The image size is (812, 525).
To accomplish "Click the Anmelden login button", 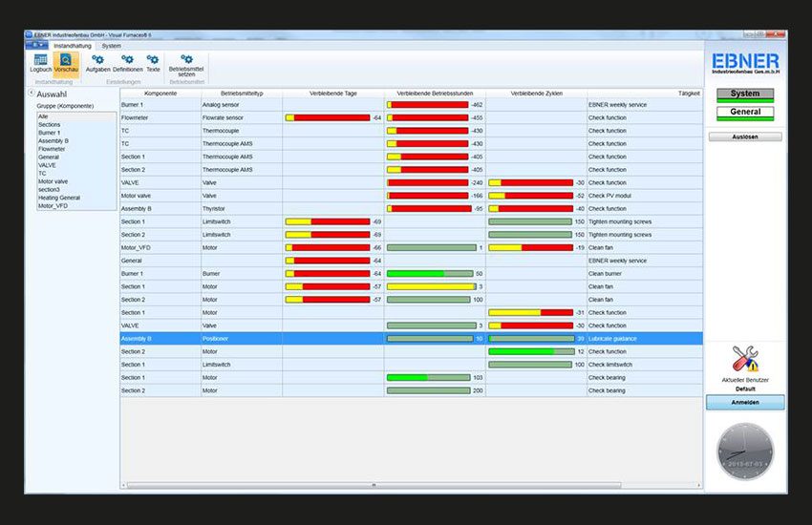I will 745,403.
